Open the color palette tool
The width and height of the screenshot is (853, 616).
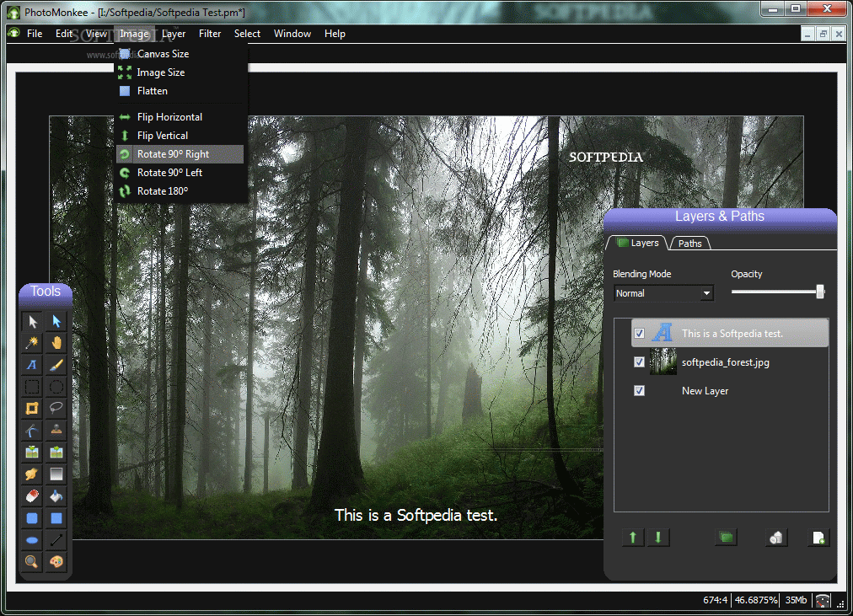coord(56,561)
